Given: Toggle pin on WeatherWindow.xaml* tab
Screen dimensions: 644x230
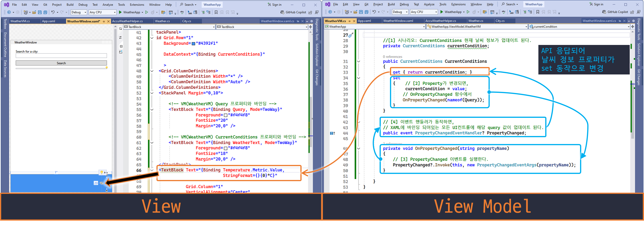Looking at the screenshot, I should click(x=104, y=21).
